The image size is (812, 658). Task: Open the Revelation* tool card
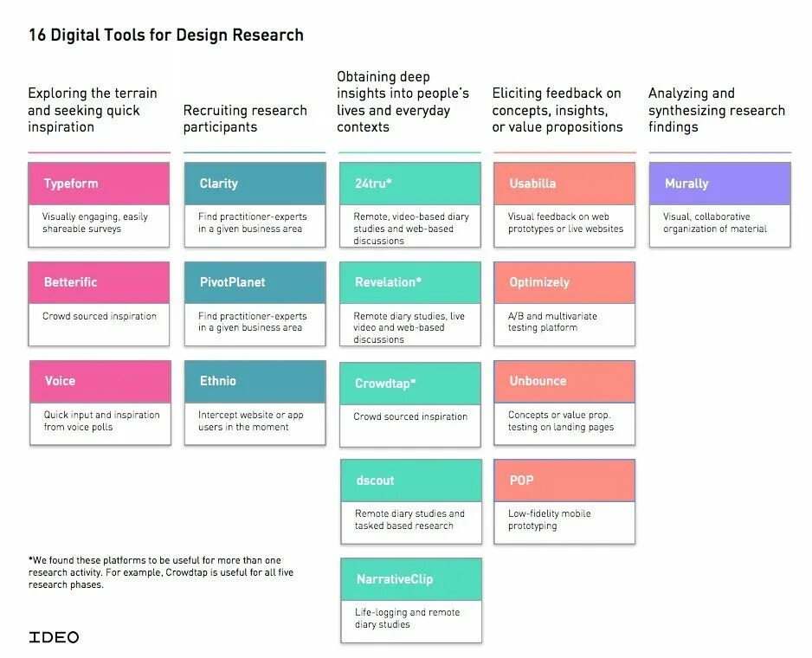[410, 304]
